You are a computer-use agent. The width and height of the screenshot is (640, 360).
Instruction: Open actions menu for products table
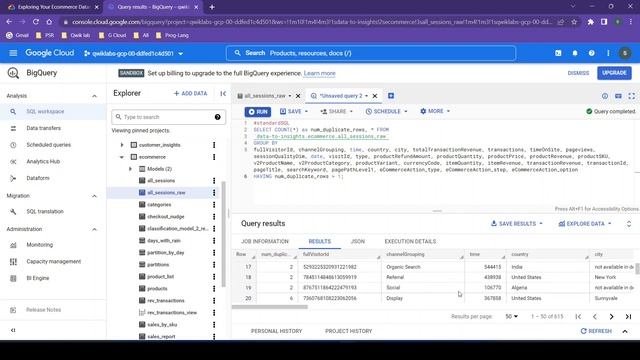[214, 289]
